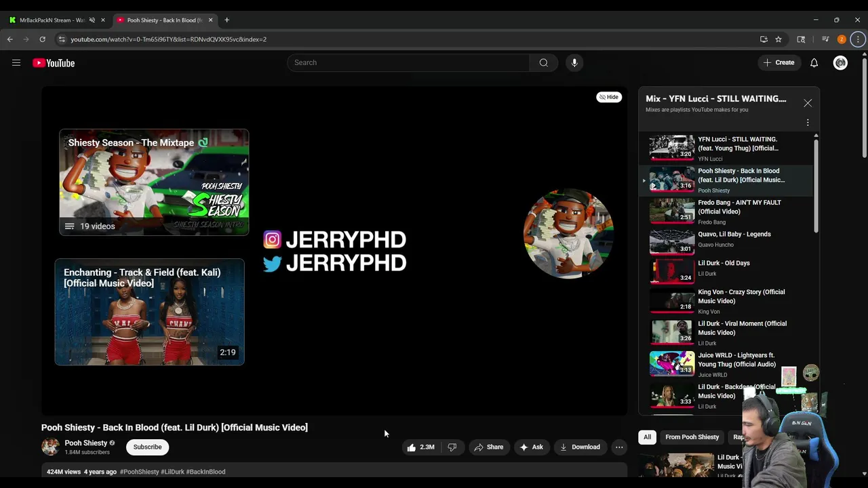Open Chrome three-dot menu
This screenshot has height=488, width=868.
[x=858, y=39]
